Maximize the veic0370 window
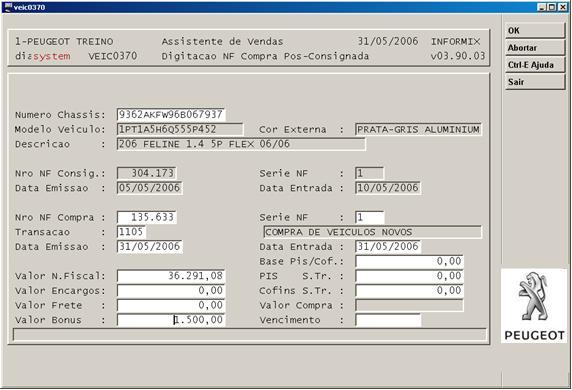 tap(552, 7)
